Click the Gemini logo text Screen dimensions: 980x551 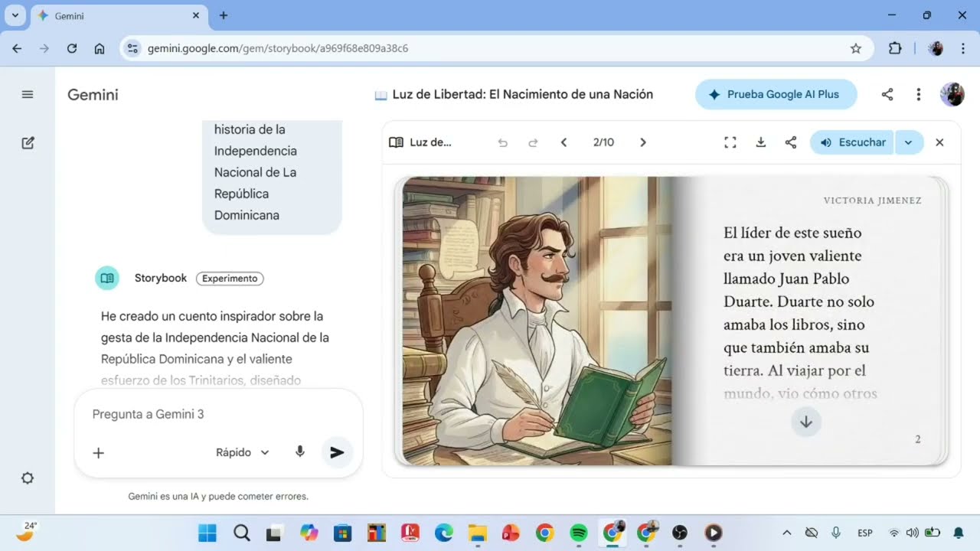[x=93, y=95]
